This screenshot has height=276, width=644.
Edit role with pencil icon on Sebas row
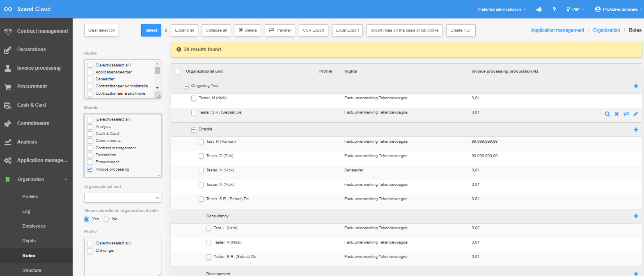coord(636,114)
